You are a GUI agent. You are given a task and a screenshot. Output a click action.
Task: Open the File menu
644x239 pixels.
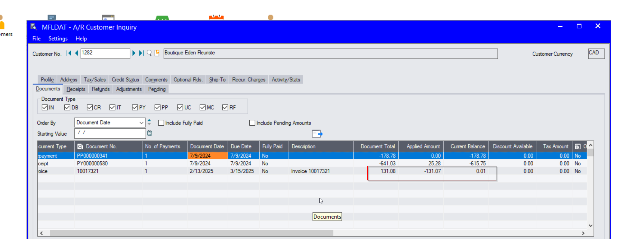point(36,38)
